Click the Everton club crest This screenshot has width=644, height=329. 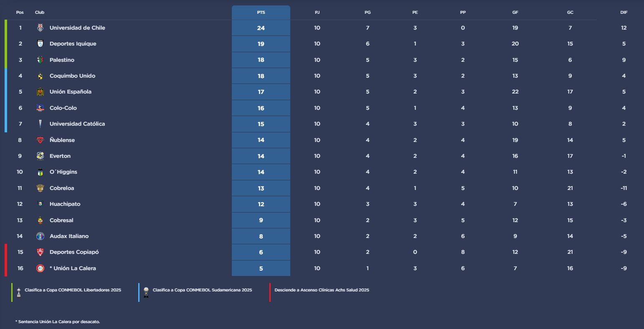click(x=40, y=156)
